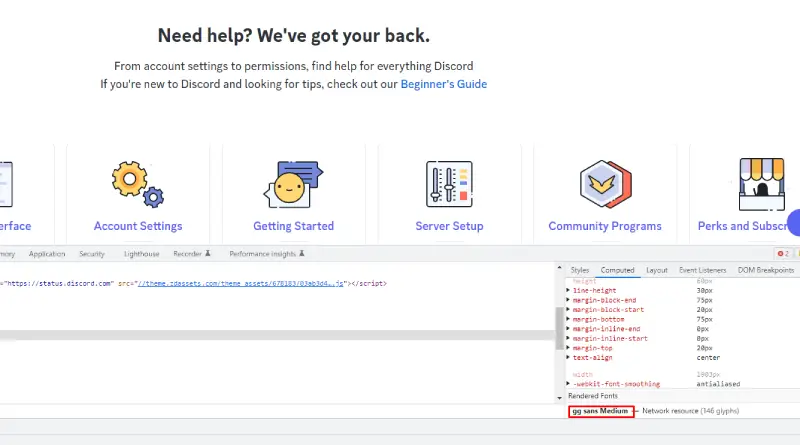
Task: Click the 'Need help? We've got your back.' heading
Action: coord(294,36)
